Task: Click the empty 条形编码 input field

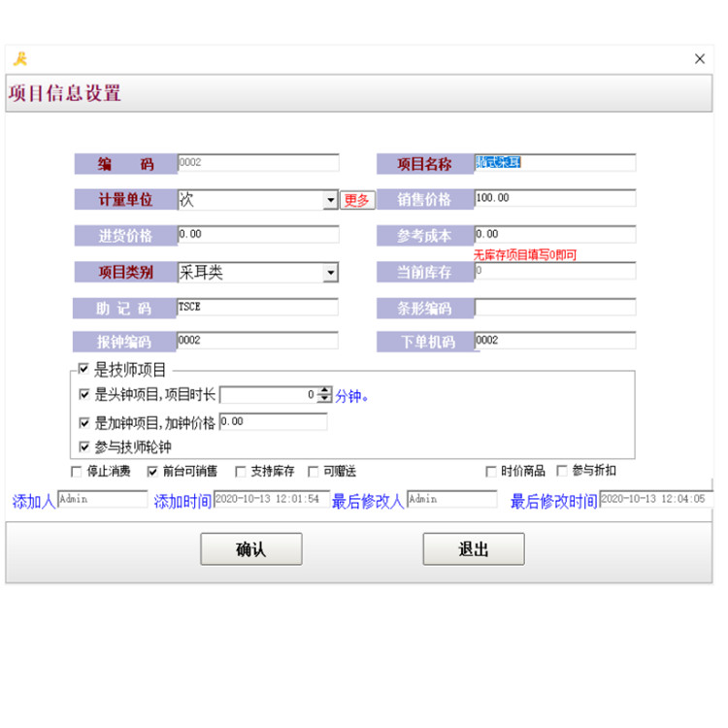Action: 555,307
